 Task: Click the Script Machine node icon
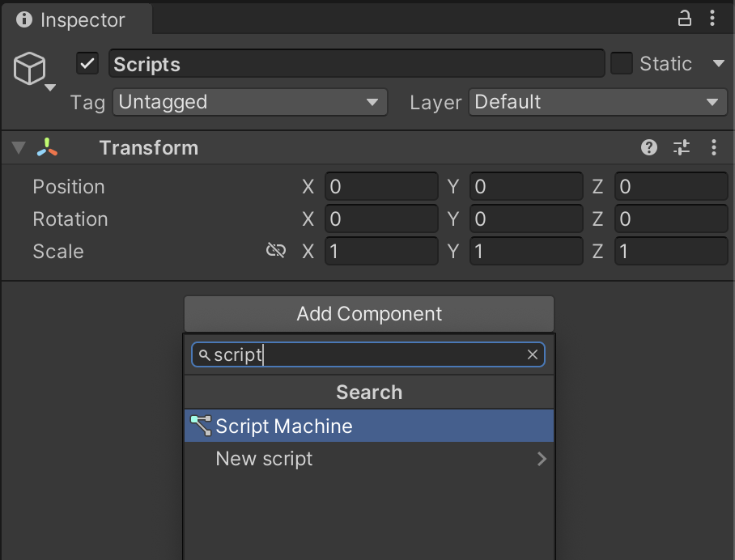(201, 426)
